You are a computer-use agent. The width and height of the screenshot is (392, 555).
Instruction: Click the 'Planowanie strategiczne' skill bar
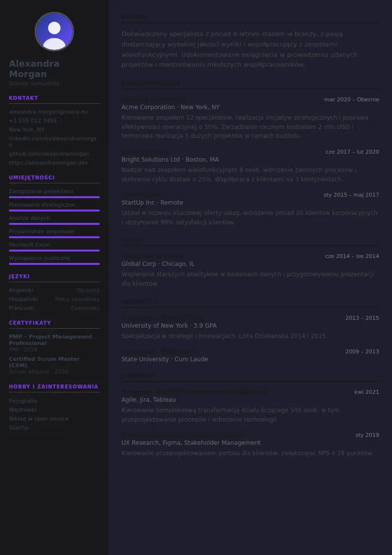(x=54, y=211)
